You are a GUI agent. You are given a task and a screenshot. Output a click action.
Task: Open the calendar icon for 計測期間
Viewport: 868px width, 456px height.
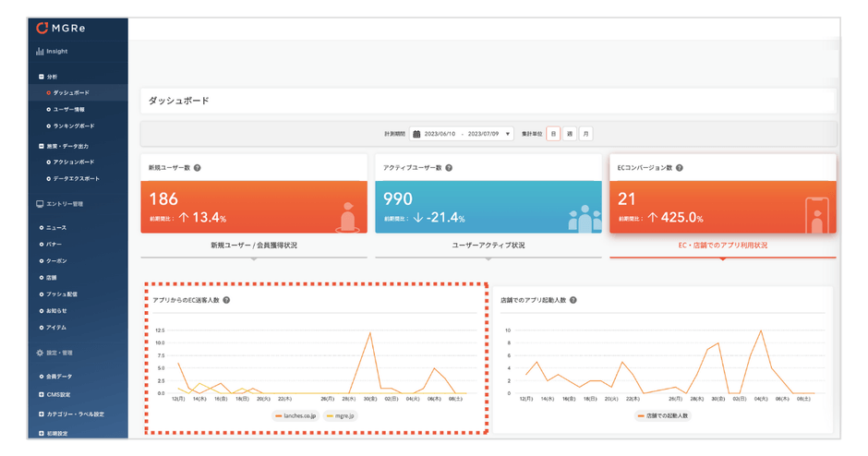pyautogui.click(x=416, y=134)
